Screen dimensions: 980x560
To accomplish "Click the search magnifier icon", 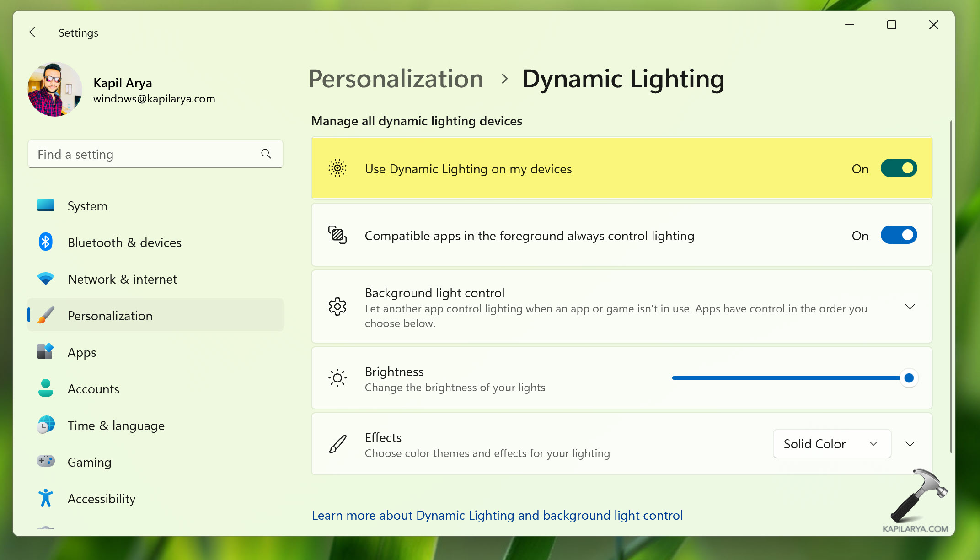I will click(266, 154).
